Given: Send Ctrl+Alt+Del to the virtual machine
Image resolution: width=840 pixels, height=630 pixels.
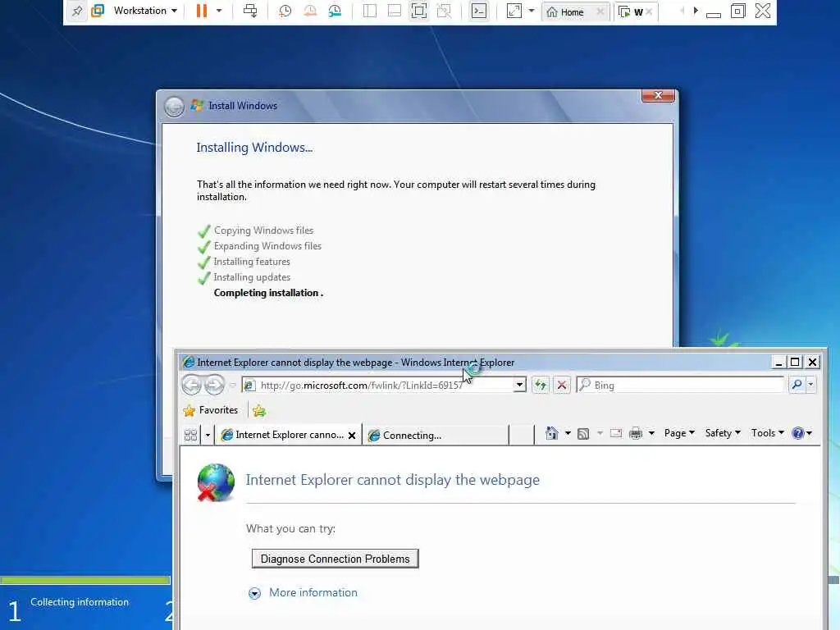Looking at the screenshot, I should tap(250, 11).
